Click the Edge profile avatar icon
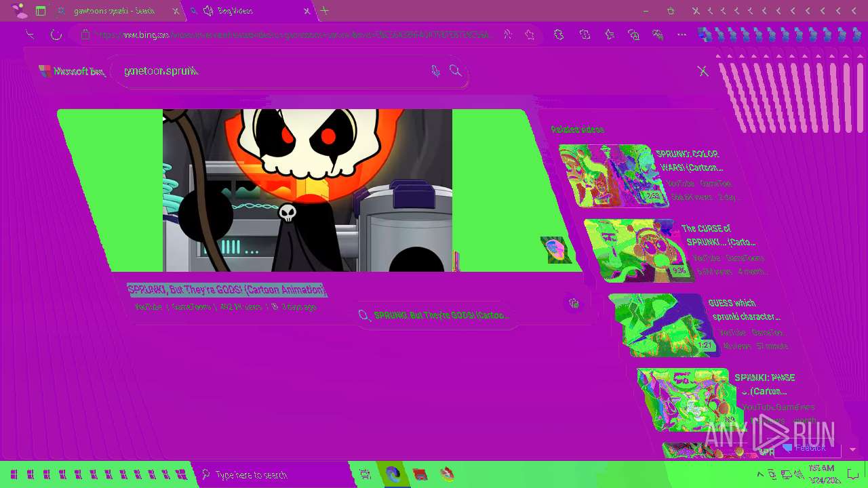Screen dimensions: 868x488 point(20,10)
